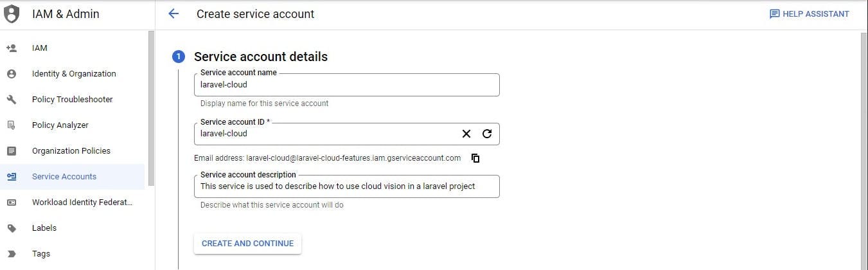Click the Tags arrow-shaped icon

click(x=11, y=254)
